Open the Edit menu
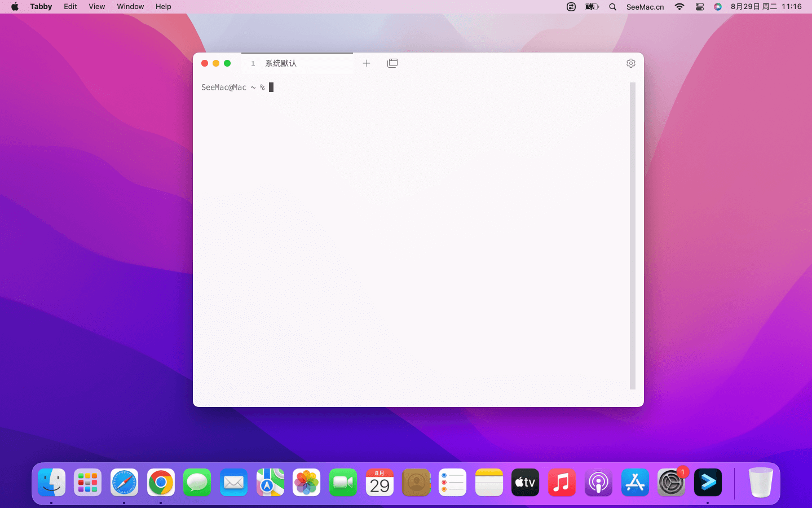This screenshot has height=508, width=812. [70, 7]
